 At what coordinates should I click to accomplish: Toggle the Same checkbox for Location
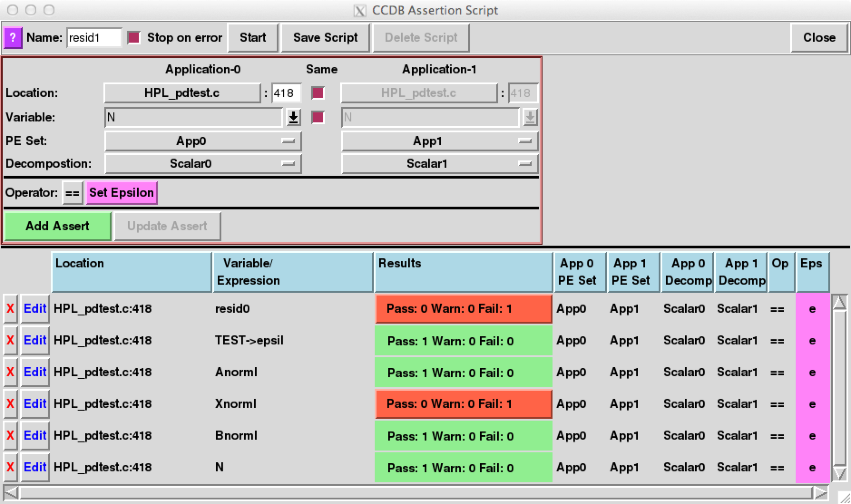pos(318,93)
